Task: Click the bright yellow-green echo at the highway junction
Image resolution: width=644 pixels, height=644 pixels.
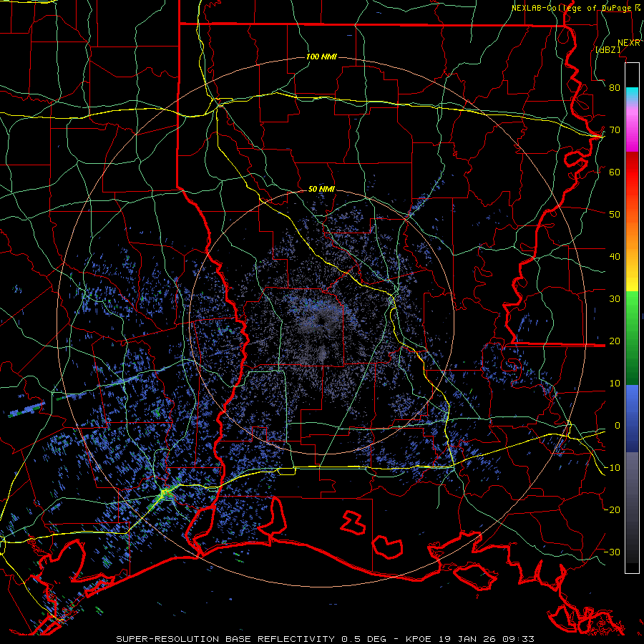Action: pyautogui.click(x=166, y=492)
